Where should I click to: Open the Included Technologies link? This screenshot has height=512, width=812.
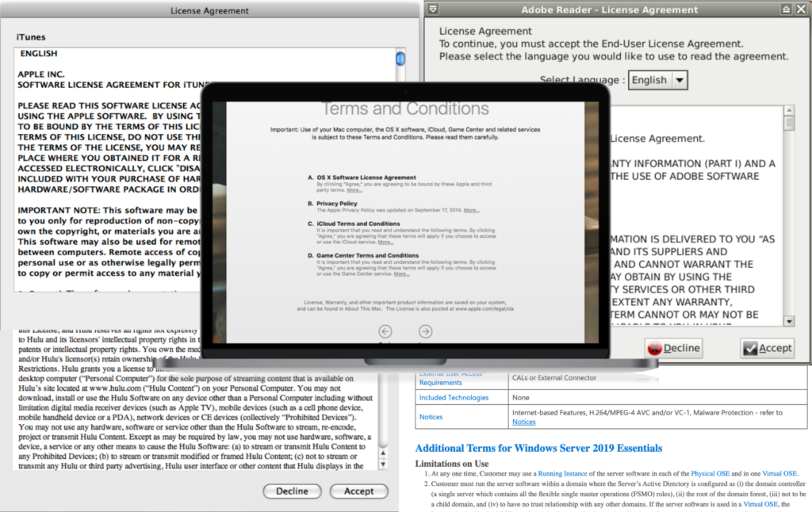coord(453,397)
